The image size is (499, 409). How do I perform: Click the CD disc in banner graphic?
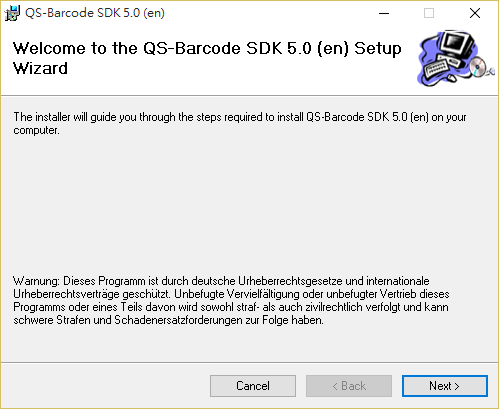pyautogui.click(x=477, y=66)
